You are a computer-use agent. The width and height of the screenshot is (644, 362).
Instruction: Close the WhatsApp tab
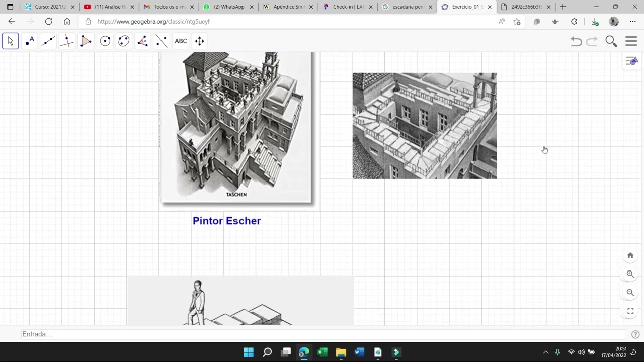[x=252, y=7]
